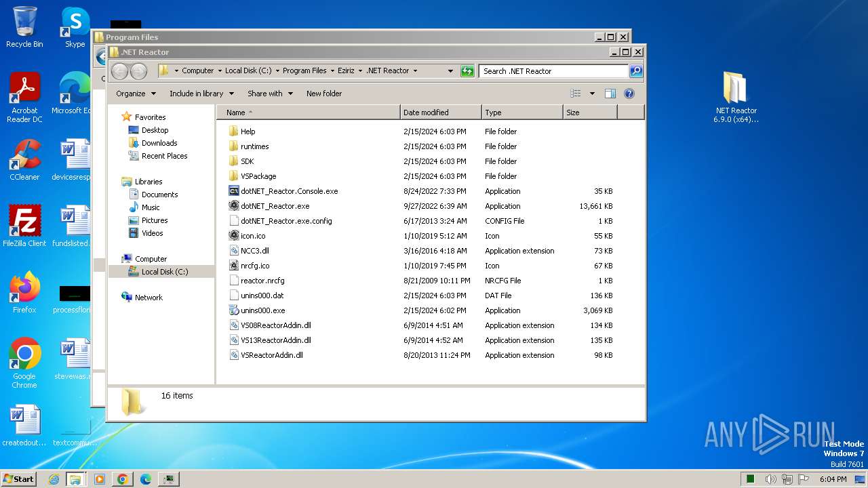Sort by Type column header

522,113
